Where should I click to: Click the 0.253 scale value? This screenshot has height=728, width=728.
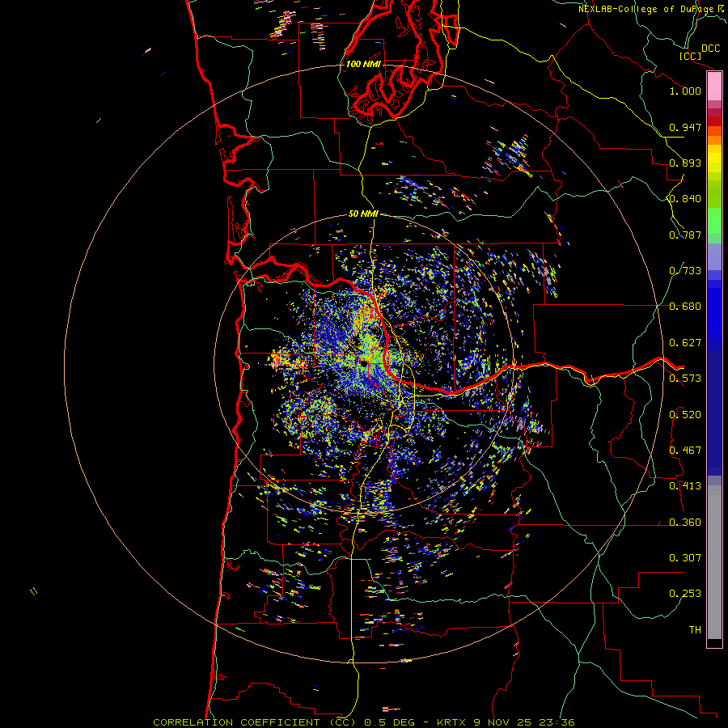685,594
